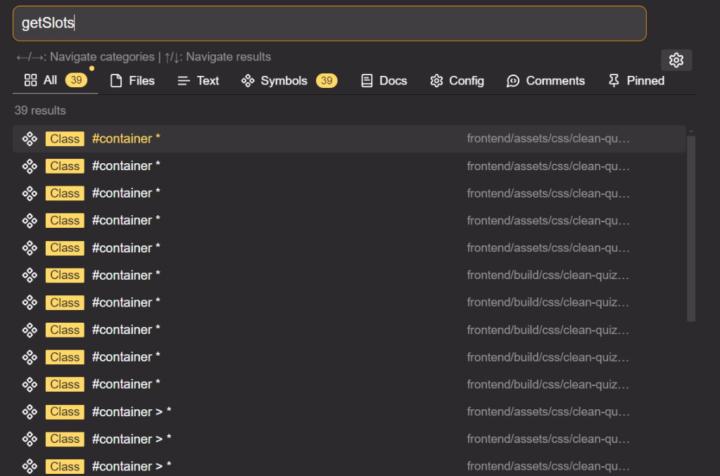Open the search settings gear icon
The width and height of the screenshot is (720, 476).
point(676,60)
